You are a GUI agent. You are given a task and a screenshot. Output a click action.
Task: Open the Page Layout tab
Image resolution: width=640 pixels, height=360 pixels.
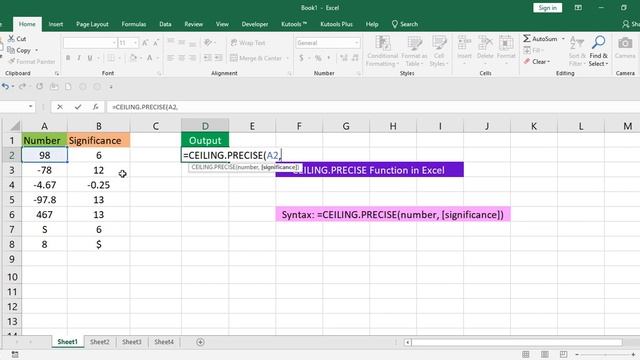pyautogui.click(x=92, y=24)
